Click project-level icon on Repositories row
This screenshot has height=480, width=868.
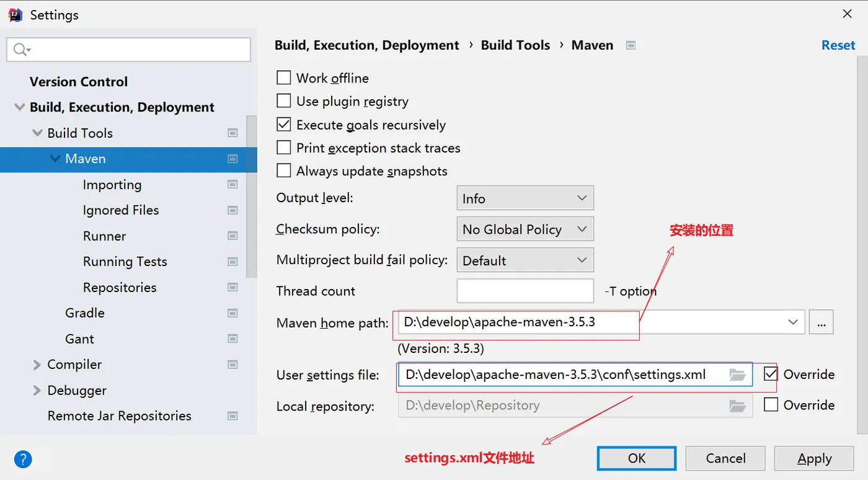[x=232, y=287]
